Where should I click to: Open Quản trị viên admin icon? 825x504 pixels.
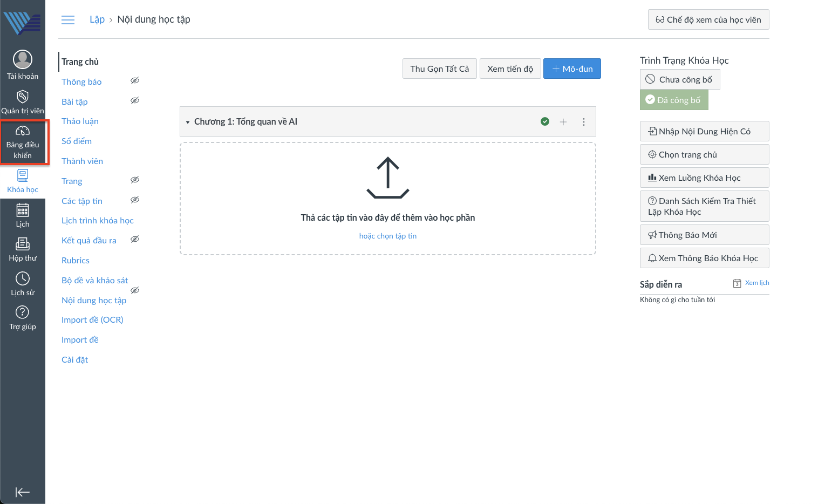(23, 97)
